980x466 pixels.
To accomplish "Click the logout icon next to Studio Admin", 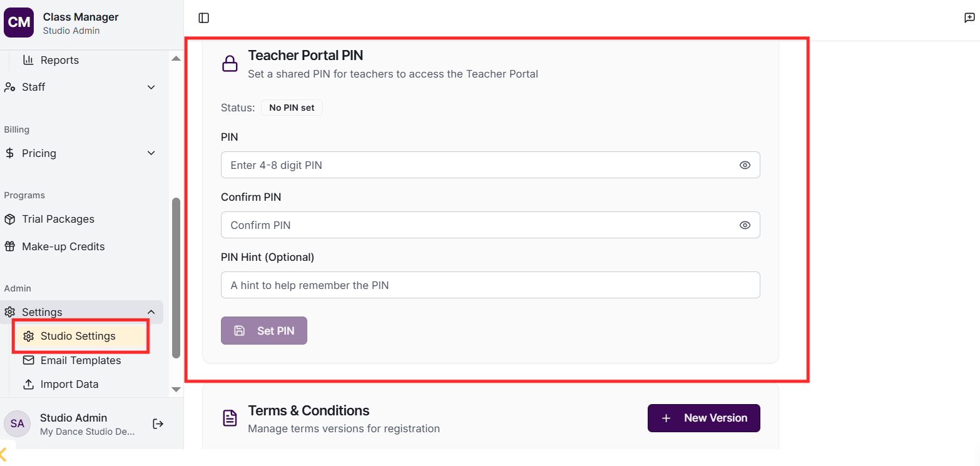I will pyautogui.click(x=158, y=424).
